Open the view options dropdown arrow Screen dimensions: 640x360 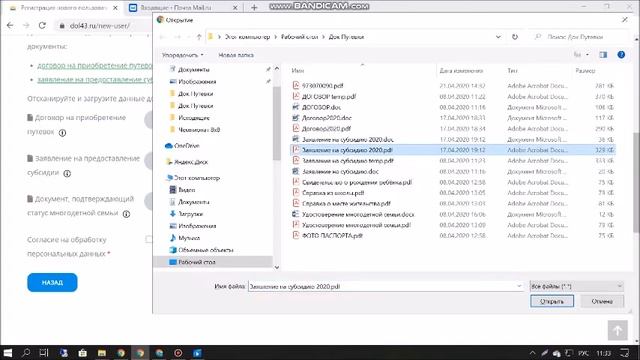tap(588, 55)
